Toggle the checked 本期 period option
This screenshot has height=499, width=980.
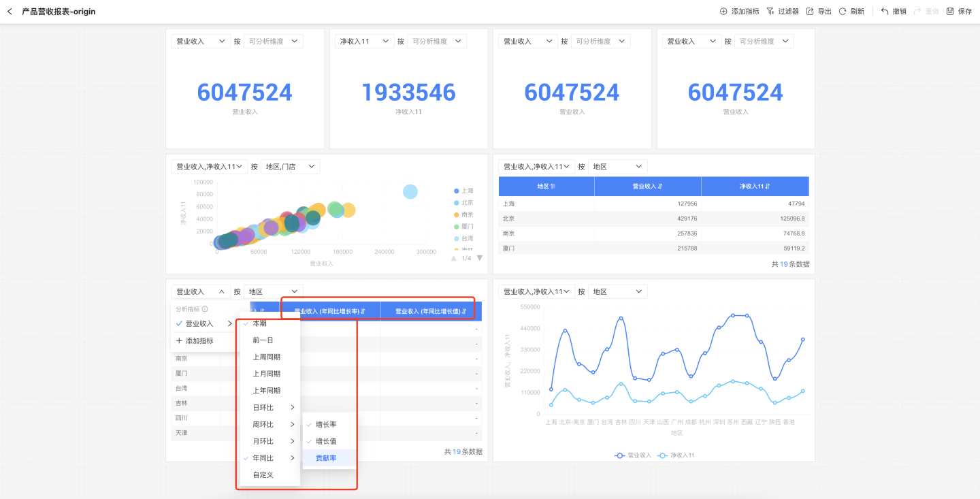coord(259,323)
